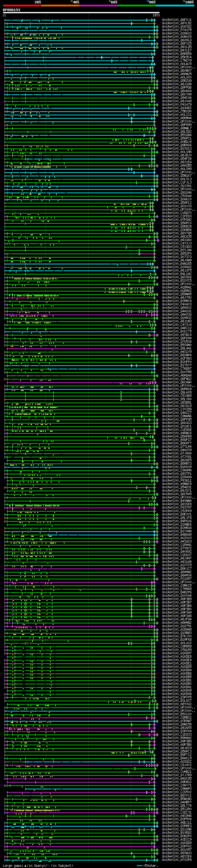Select hit label UniRef100_Q8DBK7
197x868 pixels.
coord(177,71)
